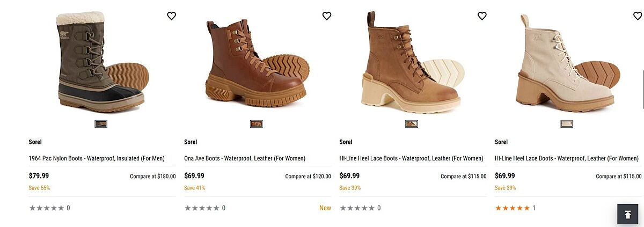This screenshot has height=227, width=644.
Task: Click the Sorel brand above Ona Ave Boots
Action: coord(191,142)
